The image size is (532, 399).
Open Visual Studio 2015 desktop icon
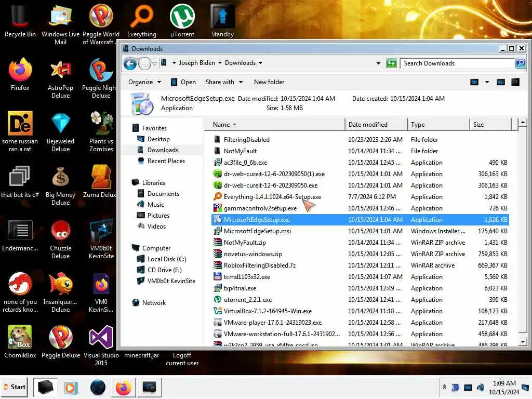click(101, 345)
